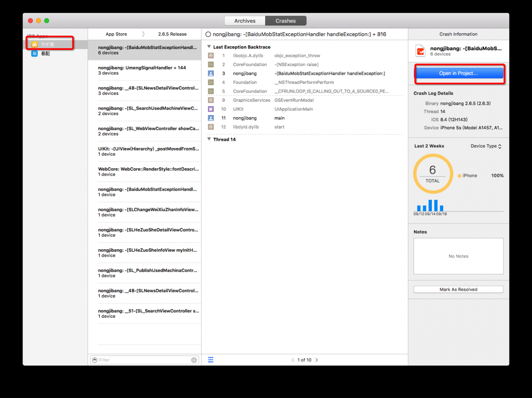This screenshot has height=398, width=532.
Task: Open the 2.6.5 Release version selector
Action: coord(172,34)
